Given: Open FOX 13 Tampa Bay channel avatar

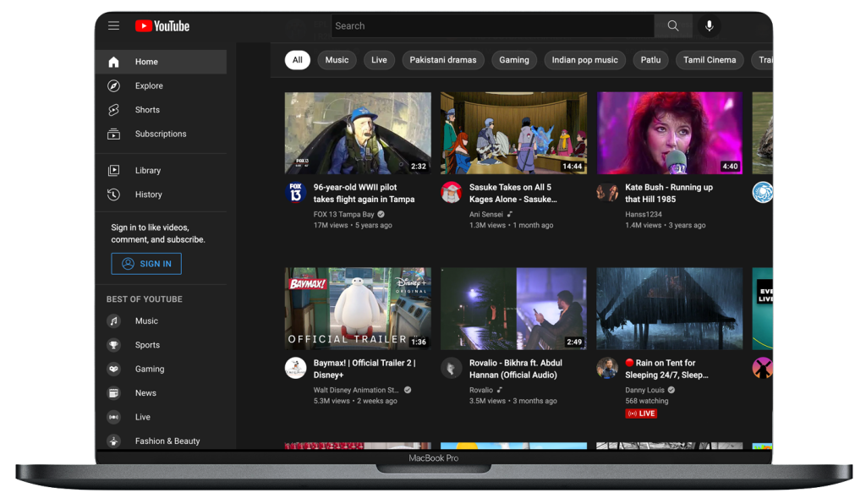Looking at the screenshot, I should 295,193.
